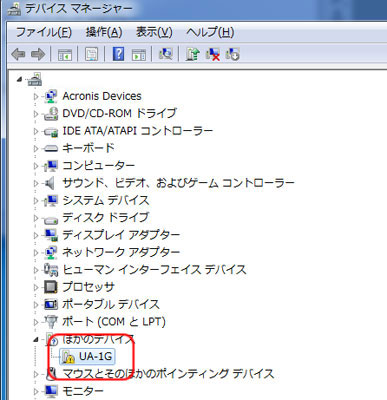Click the Forward arrow toolbar icon

coord(38,54)
